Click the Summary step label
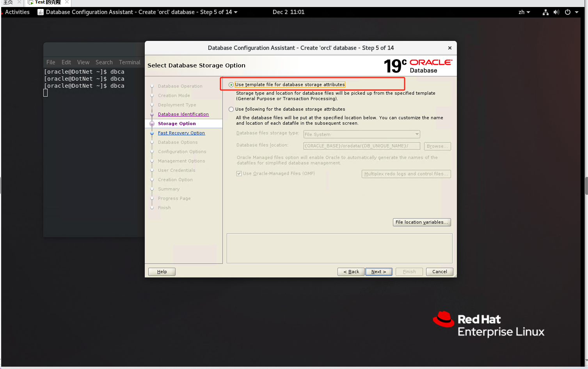The image size is (588, 369). click(x=169, y=189)
